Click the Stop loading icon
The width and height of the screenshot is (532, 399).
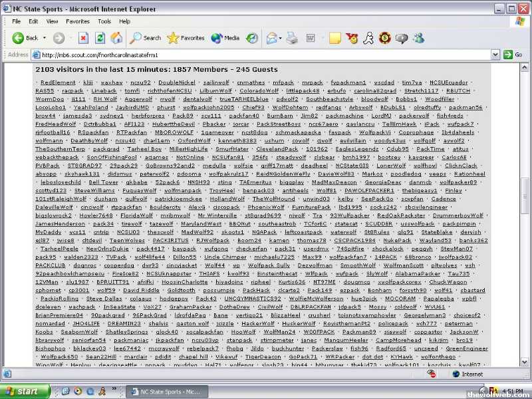click(84, 38)
